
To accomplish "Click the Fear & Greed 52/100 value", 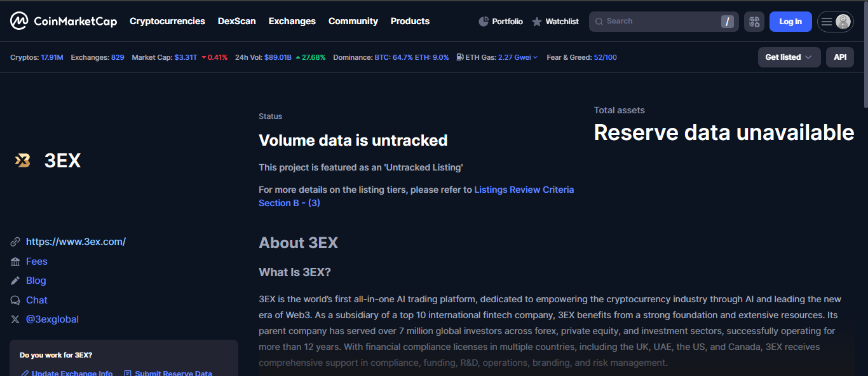I will 605,57.
